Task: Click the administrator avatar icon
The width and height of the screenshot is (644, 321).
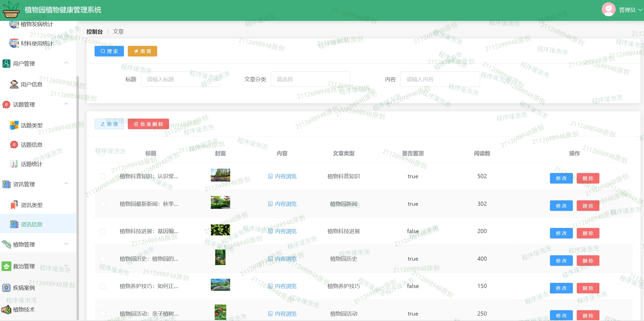Action: [x=608, y=10]
